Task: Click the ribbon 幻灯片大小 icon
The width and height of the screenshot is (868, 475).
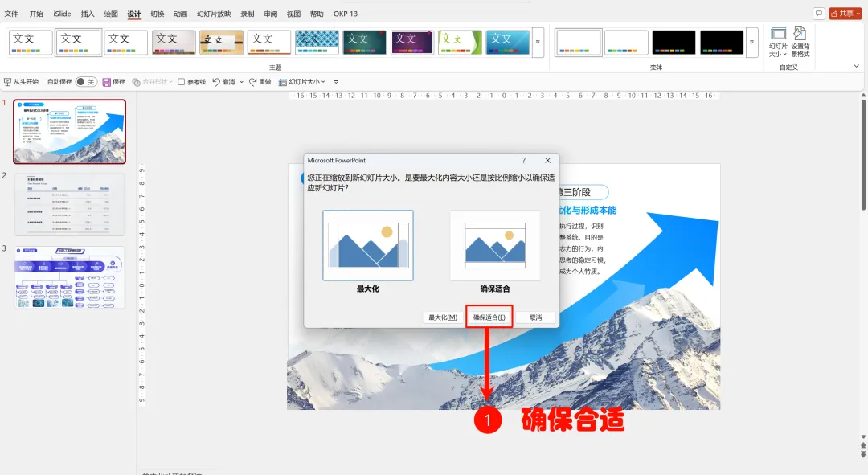Action: [x=778, y=42]
